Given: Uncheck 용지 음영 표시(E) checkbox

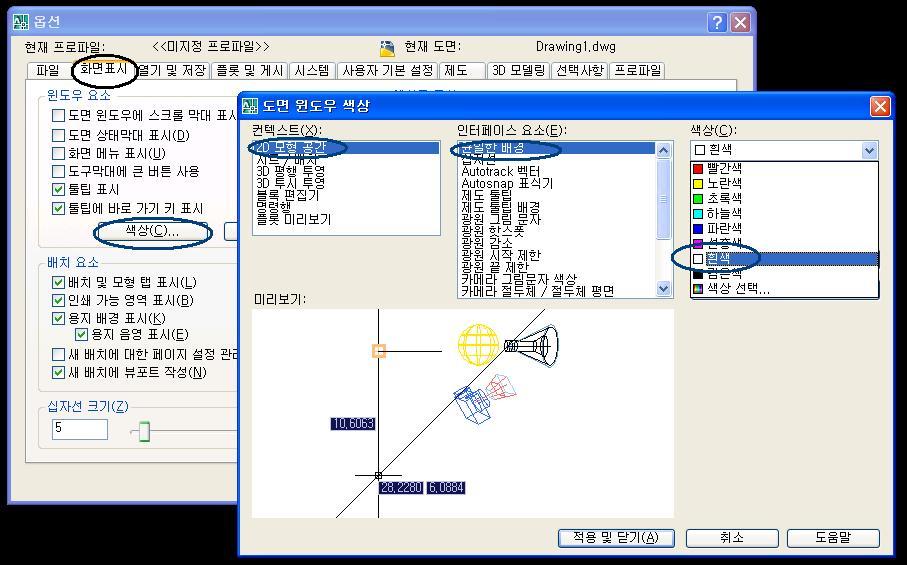Looking at the screenshot, I should point(81,334).
